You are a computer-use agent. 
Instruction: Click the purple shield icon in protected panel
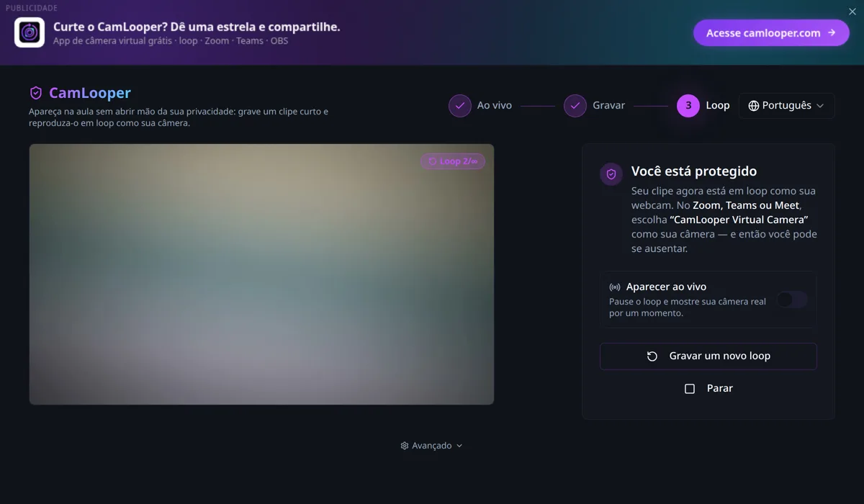point(611,174)
